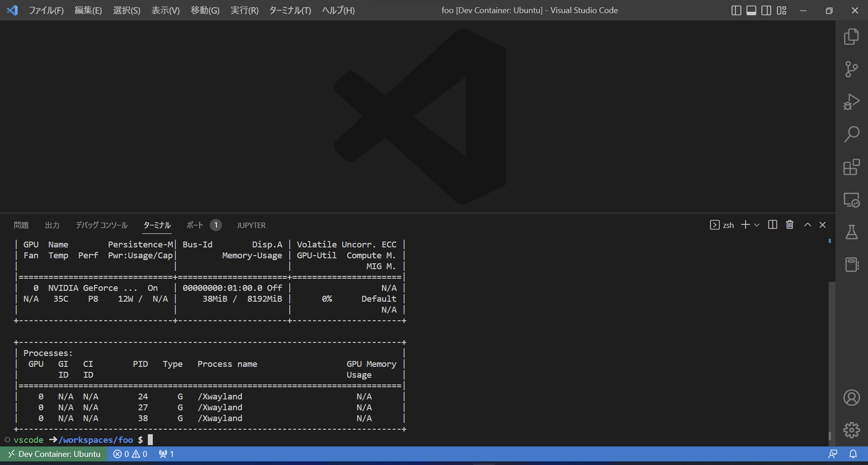Kill terminal with trash icon
The height and width of the screenshot is (465, 868).
coord(790,225)
